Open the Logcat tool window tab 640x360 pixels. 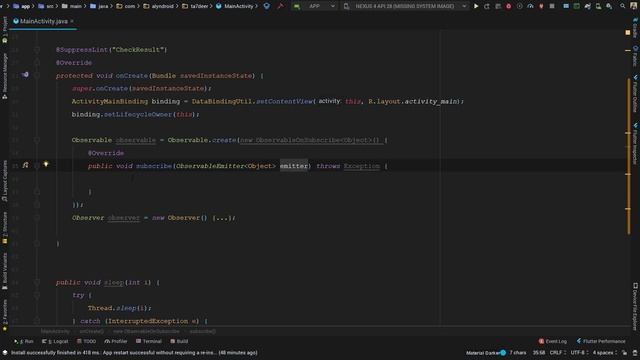[55, 341]
